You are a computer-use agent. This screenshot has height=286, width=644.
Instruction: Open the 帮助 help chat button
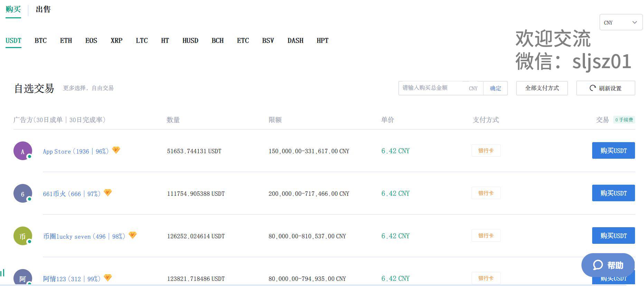coord(608,265)
